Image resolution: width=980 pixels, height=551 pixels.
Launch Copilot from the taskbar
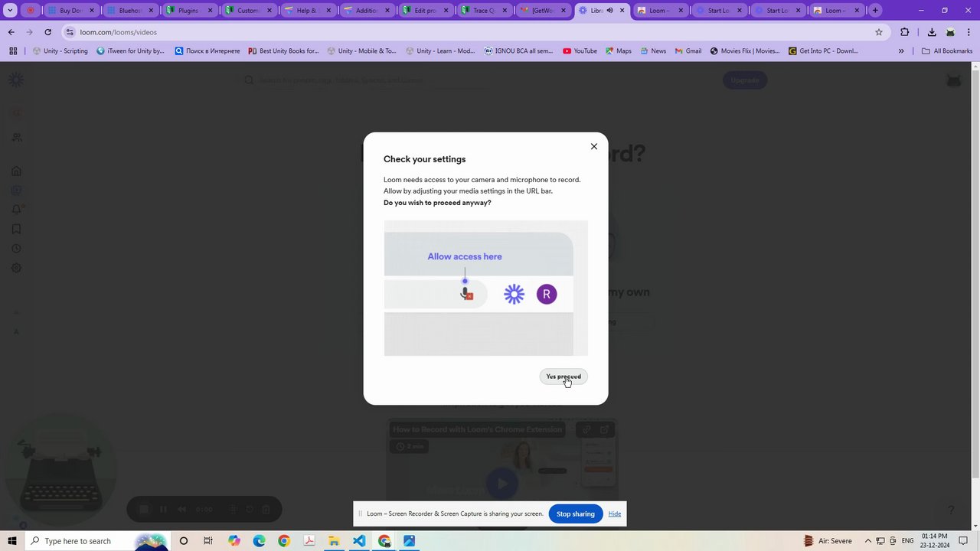tap(234, 541)
